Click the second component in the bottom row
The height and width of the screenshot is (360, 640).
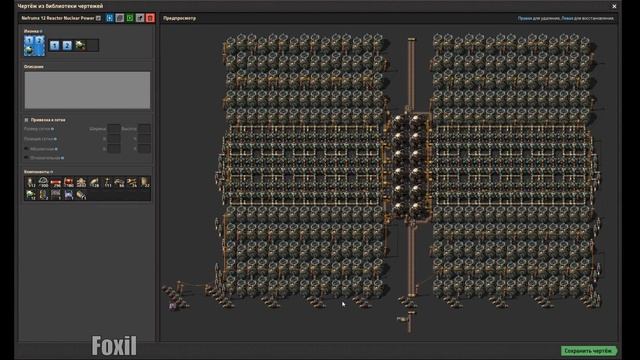coord(43,195)
